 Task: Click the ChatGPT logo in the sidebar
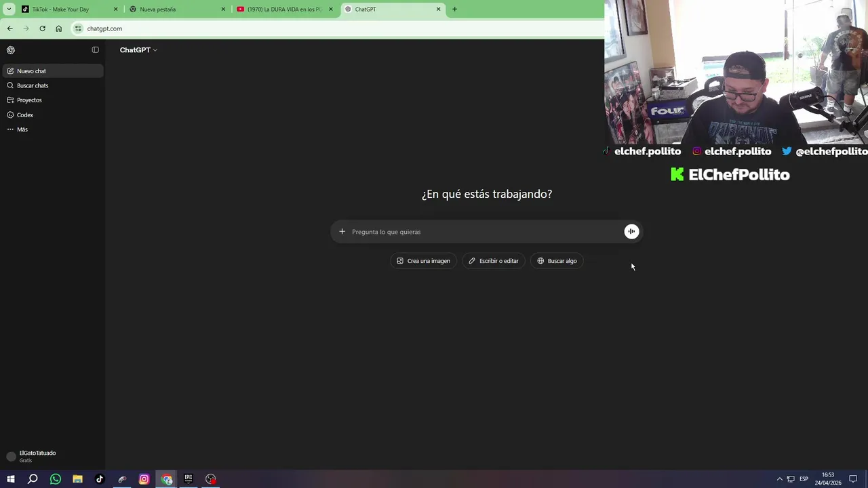(x=11, y=50)
